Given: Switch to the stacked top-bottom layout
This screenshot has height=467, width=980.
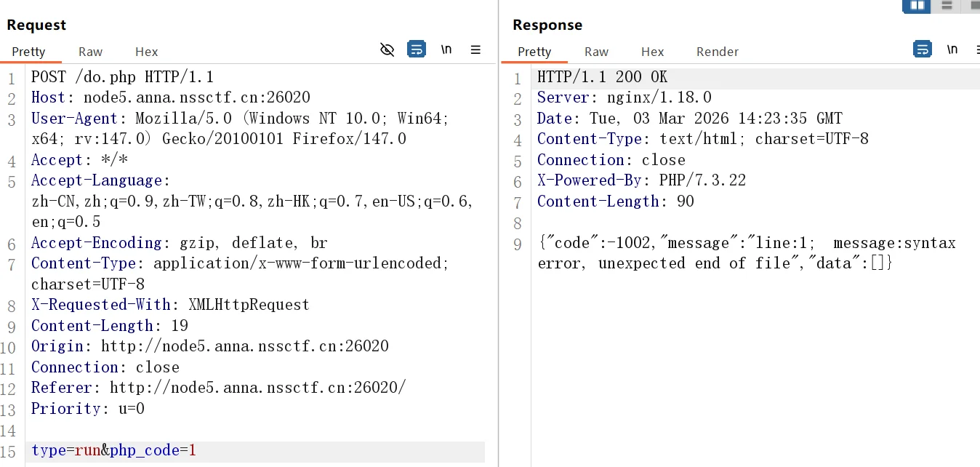Looking at the screenshot, I should pyautogui.click(x=947, y=6).
